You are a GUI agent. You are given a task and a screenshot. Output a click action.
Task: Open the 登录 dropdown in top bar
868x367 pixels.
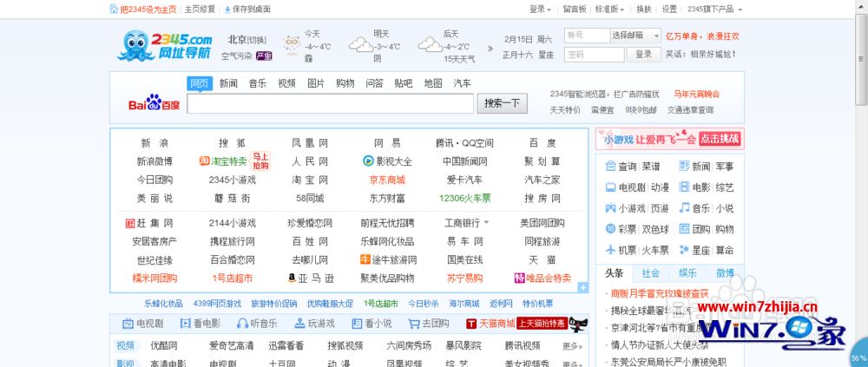[x=540, y=10]
